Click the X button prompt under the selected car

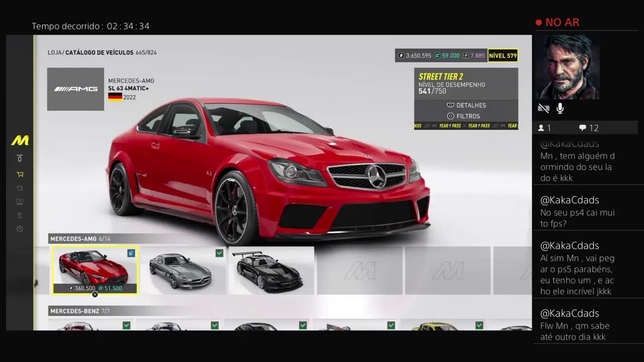pyautogui.click(x=95, y=294)
